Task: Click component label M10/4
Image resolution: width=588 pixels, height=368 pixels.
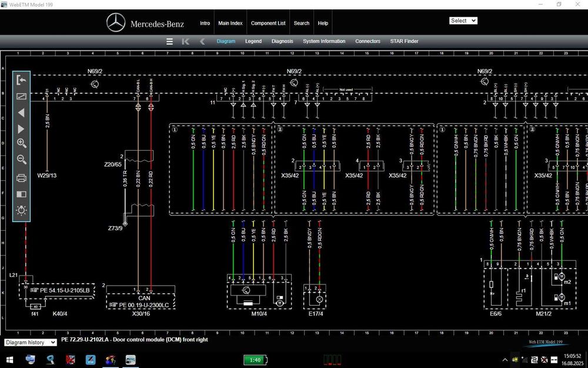Action: point(259,314)
